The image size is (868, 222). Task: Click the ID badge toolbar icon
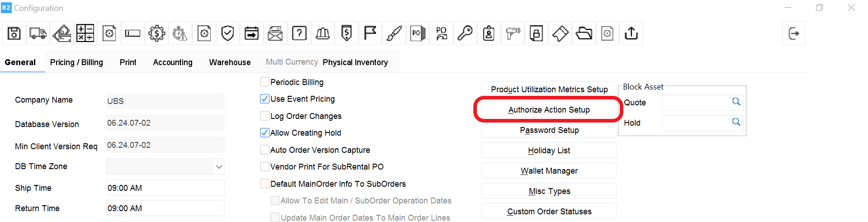[x=489, y=33]
